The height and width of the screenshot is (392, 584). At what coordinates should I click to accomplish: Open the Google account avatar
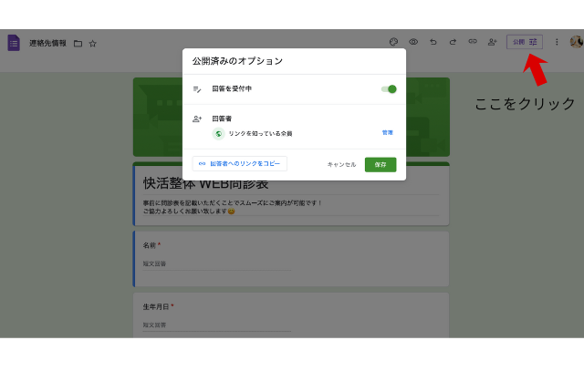pos(577,42)
